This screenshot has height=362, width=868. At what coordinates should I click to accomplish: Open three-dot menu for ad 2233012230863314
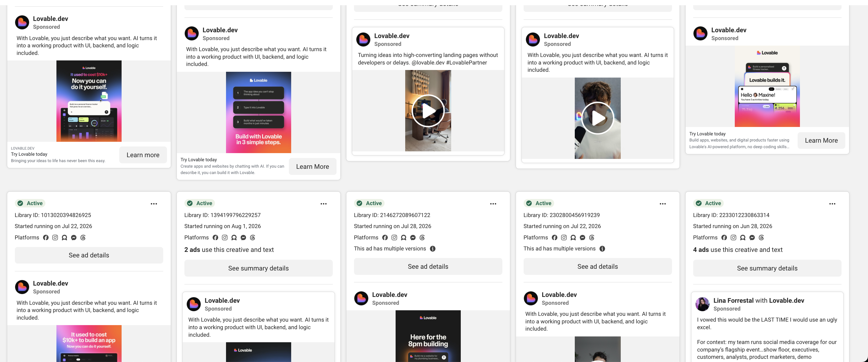click(x=832, y=204)
